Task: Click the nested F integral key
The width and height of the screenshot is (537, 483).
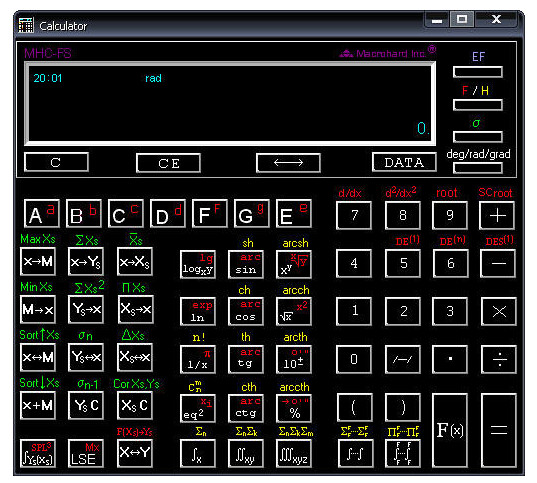Action: coord(403,454)
